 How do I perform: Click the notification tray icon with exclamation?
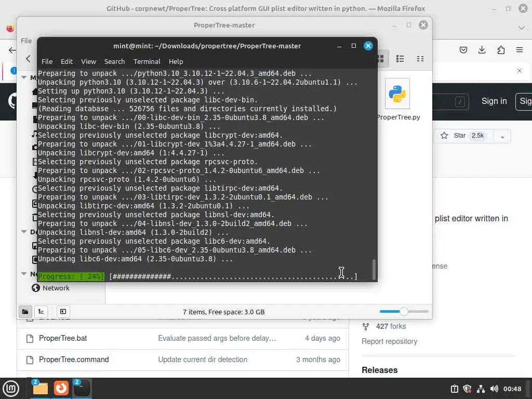pyautogui.click(x=454, y=389)
